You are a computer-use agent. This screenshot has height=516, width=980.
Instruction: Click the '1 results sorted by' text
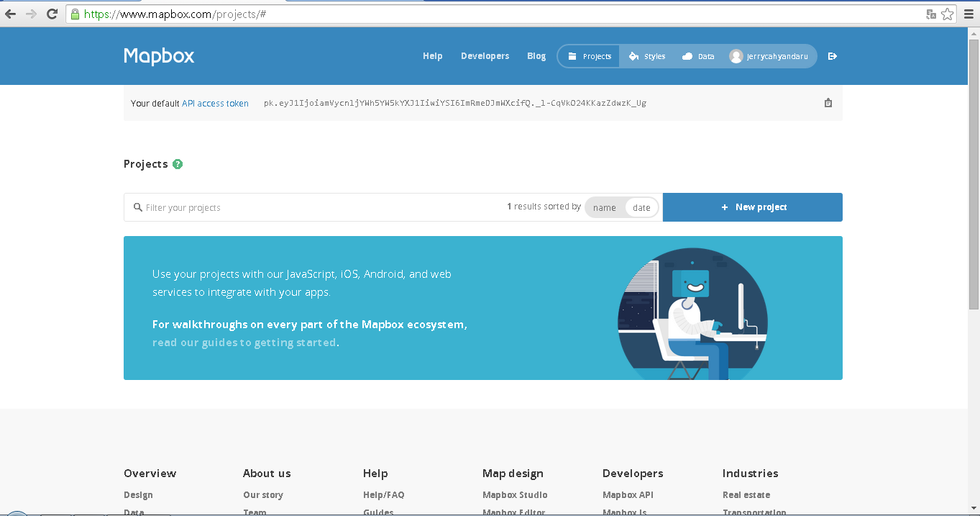544,207
